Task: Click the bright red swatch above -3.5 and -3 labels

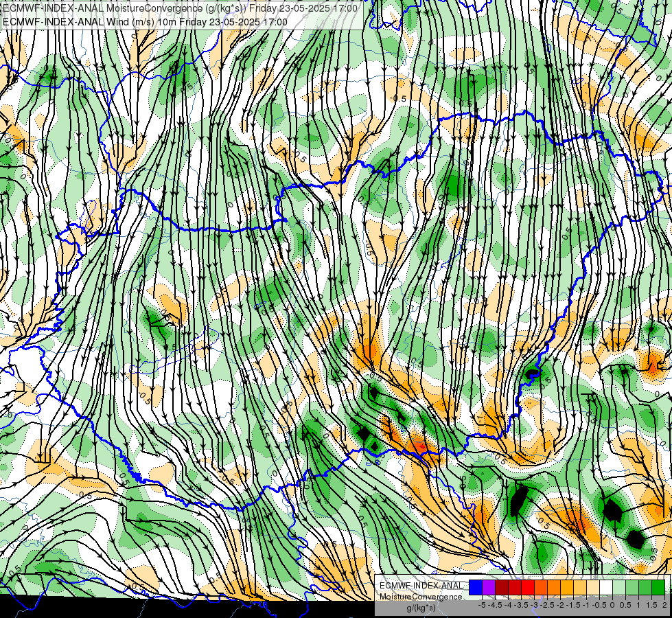Action: 528,588
